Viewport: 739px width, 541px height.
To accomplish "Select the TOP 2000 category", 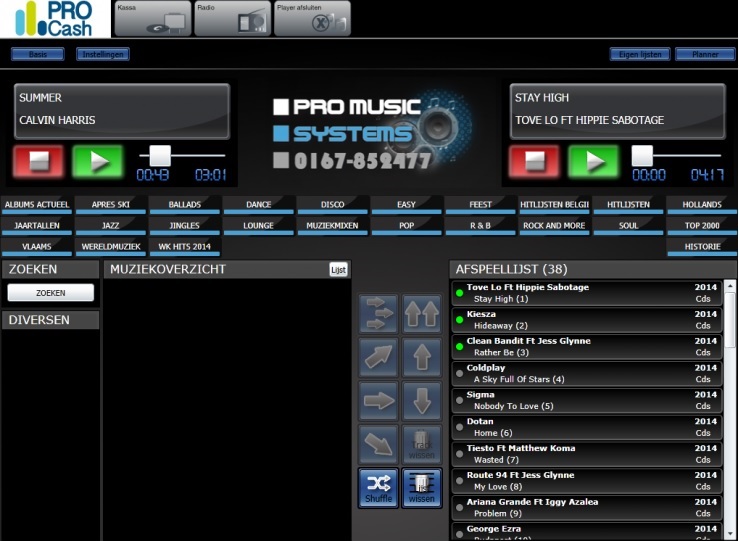I will (702, 226).
